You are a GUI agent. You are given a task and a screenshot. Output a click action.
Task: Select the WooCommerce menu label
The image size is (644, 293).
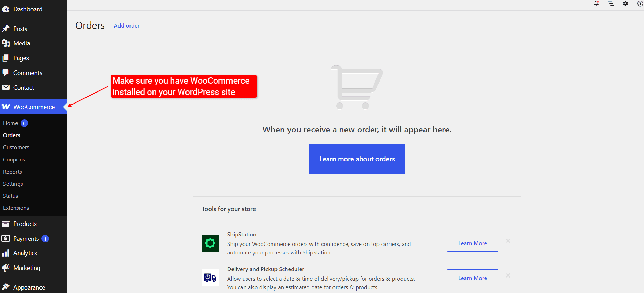(x=34, y=107)
